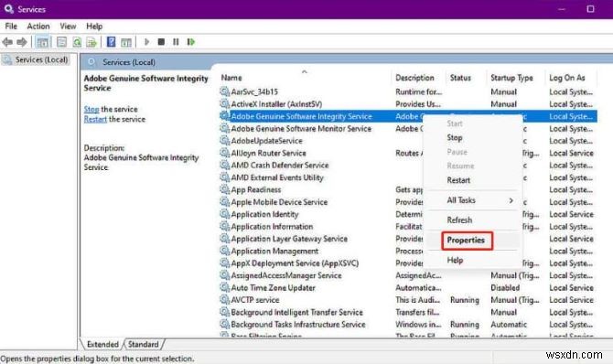This screenshot has width=613, height=364.
Task: Select the AMD Crash Defender Service row
Action: [x=280, y=165]
